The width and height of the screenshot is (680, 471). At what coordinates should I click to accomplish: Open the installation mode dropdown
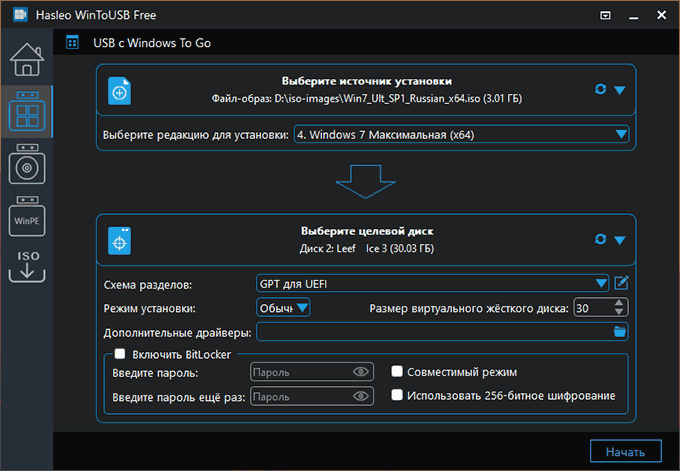click(x=283, y=307)
